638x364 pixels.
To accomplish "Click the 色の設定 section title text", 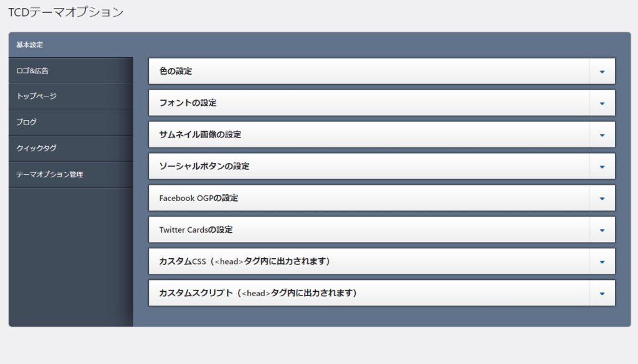I will click(176, 72).
